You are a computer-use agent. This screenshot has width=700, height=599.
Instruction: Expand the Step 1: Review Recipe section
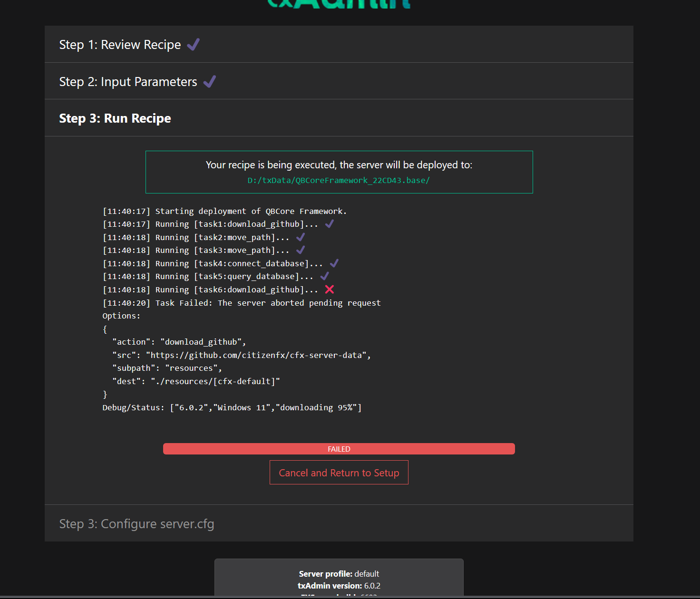click(119, 44)
